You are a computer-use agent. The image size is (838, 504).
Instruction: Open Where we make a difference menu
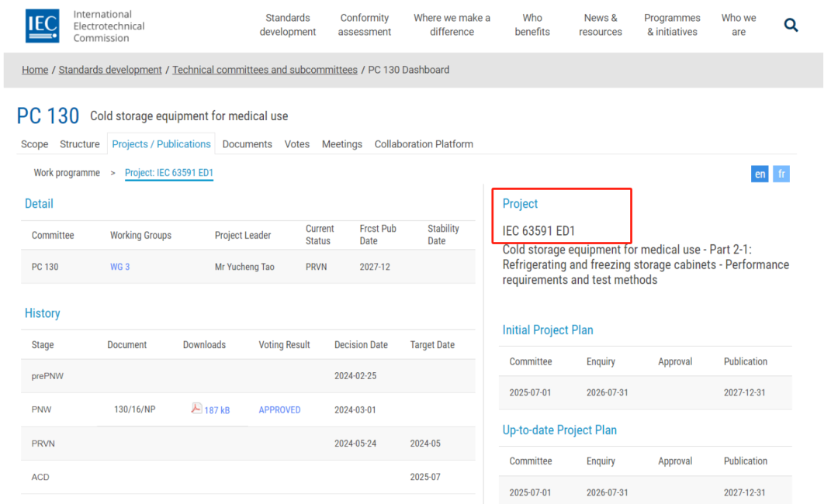tap(452, 25)
